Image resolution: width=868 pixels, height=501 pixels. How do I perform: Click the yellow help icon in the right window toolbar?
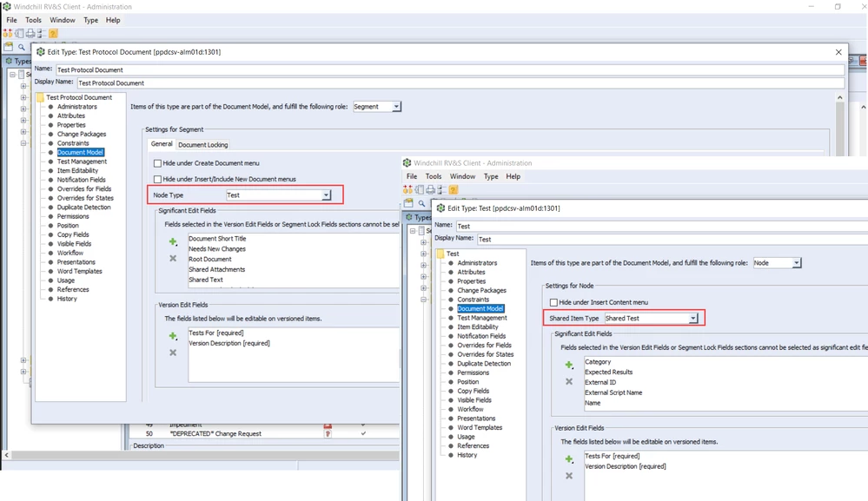[x=454, y=189]
